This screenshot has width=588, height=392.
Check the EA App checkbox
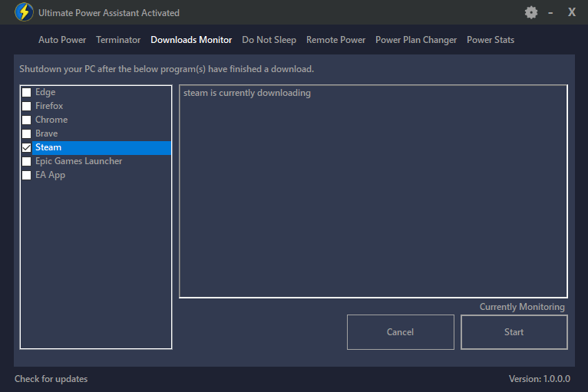tap(27, 176)
